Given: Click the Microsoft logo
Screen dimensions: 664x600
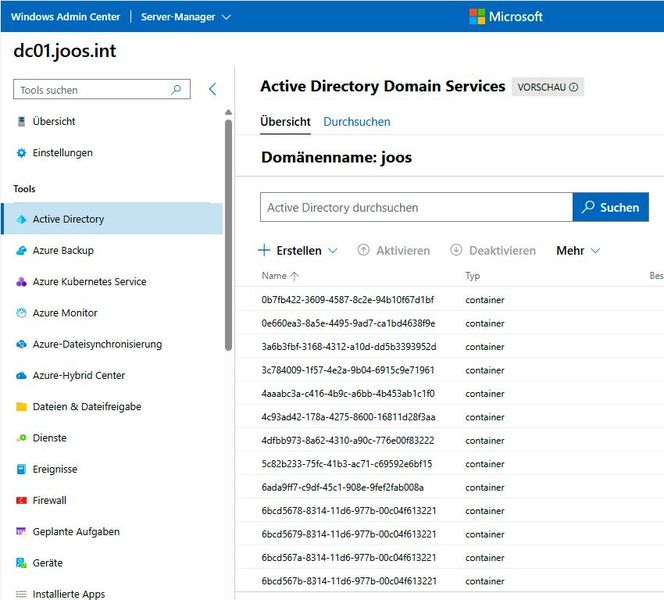Looking at the screenshot, I should pos(477,17).
